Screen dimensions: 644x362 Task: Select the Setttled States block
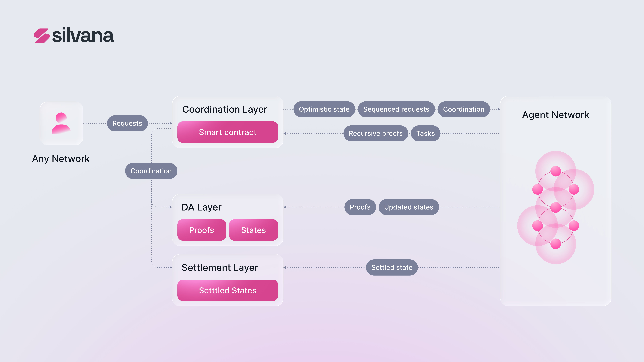[x=227, y=290]
